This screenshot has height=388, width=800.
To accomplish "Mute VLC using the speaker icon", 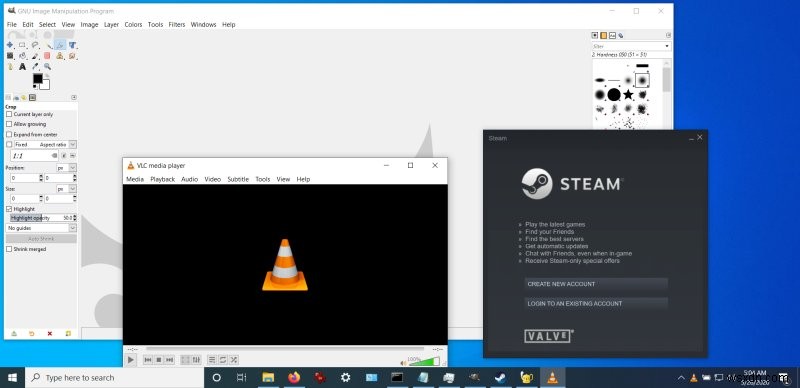I will (403, 363).
